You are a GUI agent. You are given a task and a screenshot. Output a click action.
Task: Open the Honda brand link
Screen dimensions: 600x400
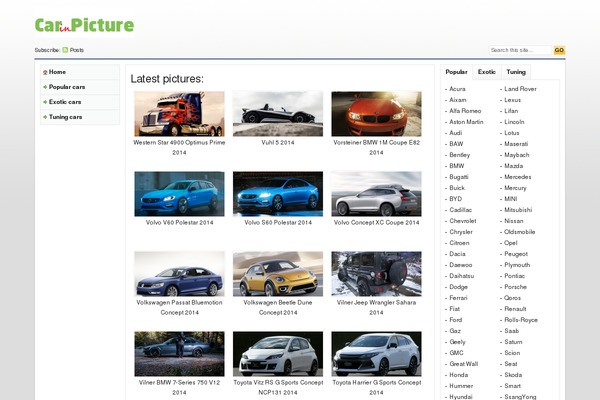(458, 375)
